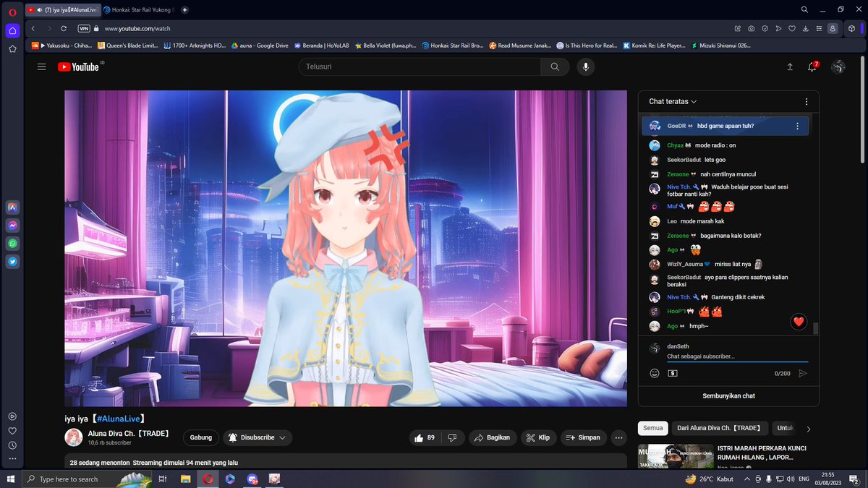Screen dimensions: 868x488
Task: Click the Telusuri search field
Action: tap(420, 67)
